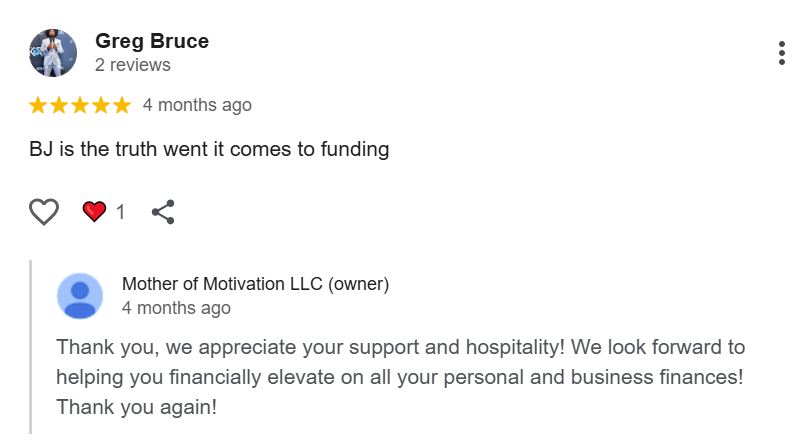Like the review with outline heart
Image resolution: width=812 pixels, height=444 pixels.
(x=44, y=212)
